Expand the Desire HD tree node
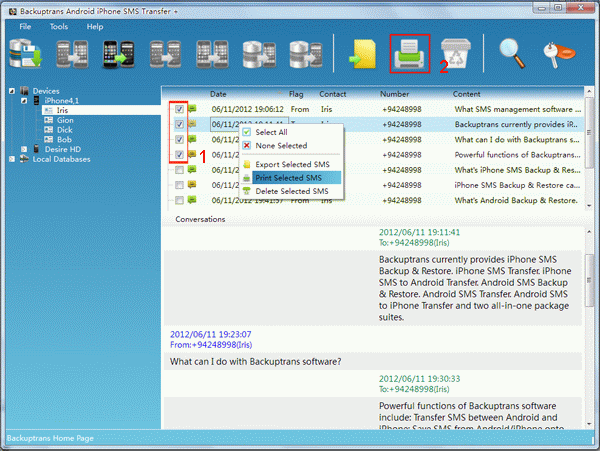Image resolution: width=600 pixels, height=451 pixels. [24, 149]
